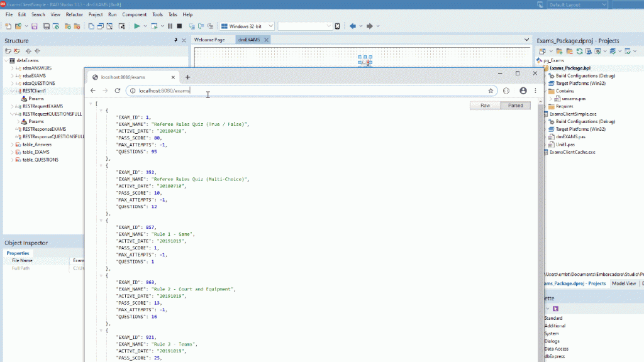Screen dimensions: 644x362
Task: Click the Forward navigation arrow in the IDE toolbar
Action: pos(369,26)
